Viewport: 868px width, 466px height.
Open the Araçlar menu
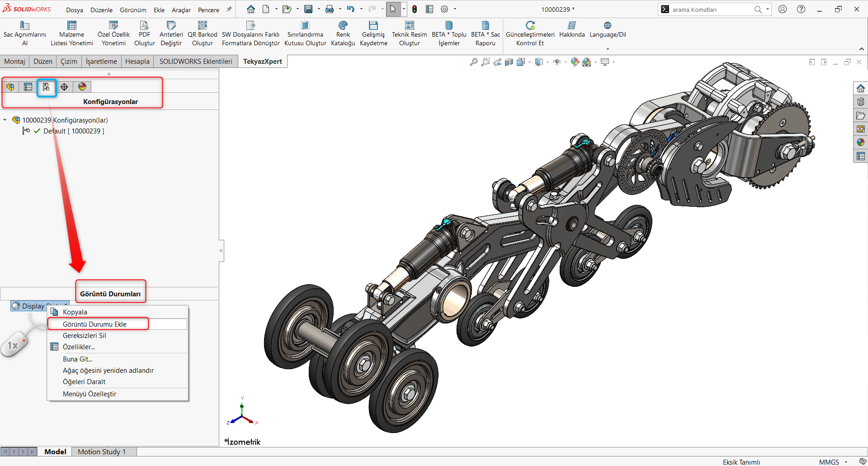[181, 10]
